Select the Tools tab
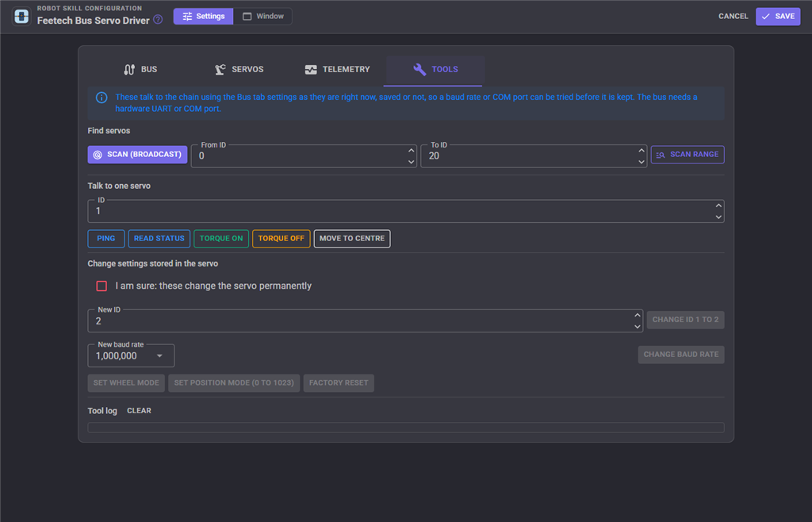 point(435,69)
